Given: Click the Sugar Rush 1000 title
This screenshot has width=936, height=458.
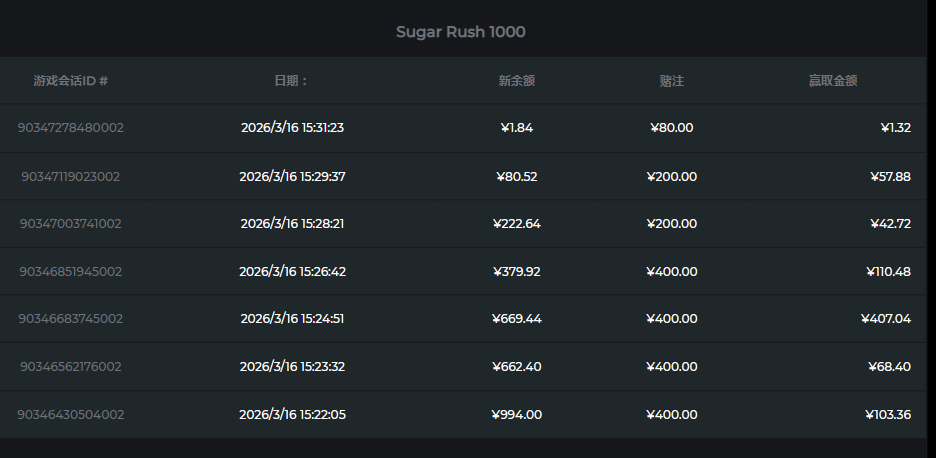Looking at the screenshot, I should click(x=460, y=32).
